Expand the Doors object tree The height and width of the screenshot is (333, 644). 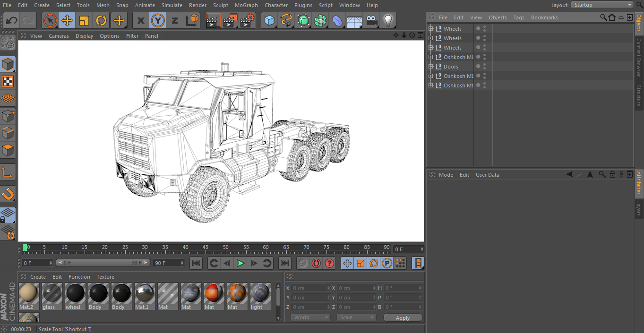pyautogui.click(x=430, y=67)
